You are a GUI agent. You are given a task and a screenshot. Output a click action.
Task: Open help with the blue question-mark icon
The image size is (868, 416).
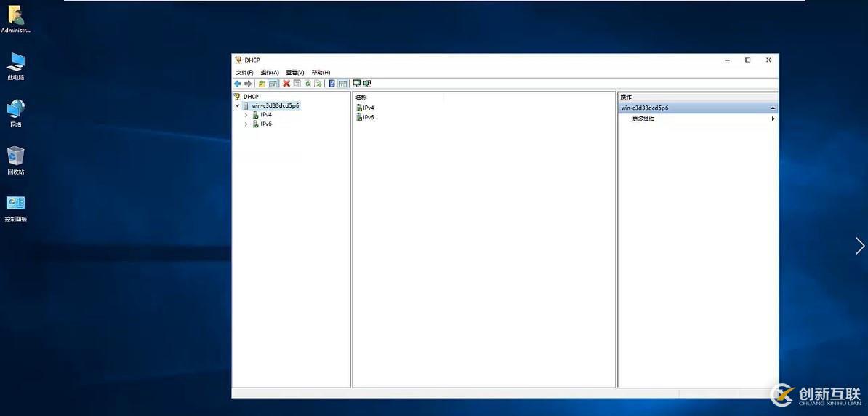[x=331, y=84]
